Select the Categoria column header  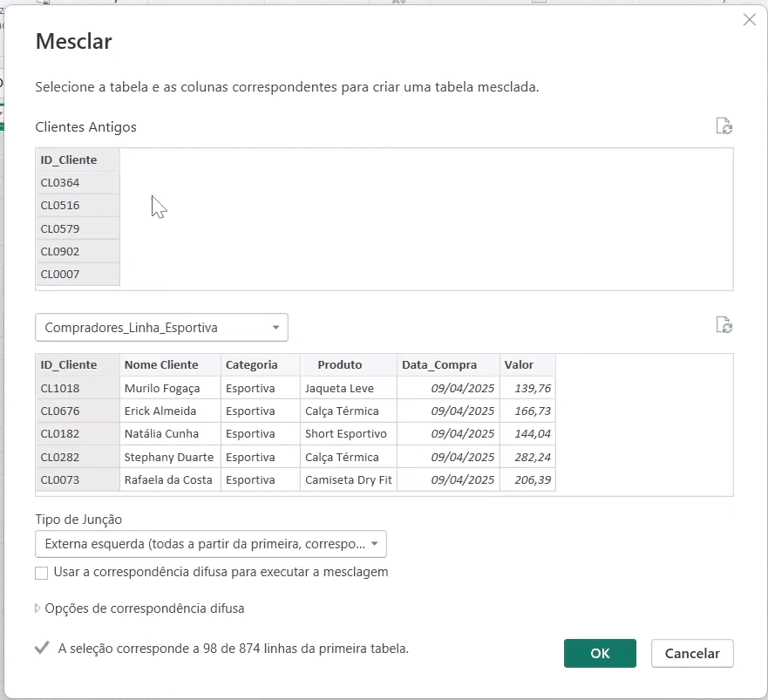[260, 365]
